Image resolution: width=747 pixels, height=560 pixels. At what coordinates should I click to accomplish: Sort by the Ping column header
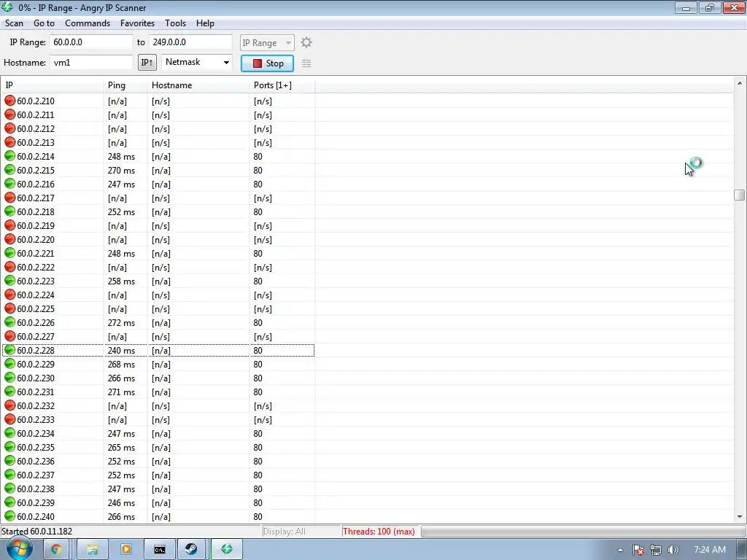(125, 85)
